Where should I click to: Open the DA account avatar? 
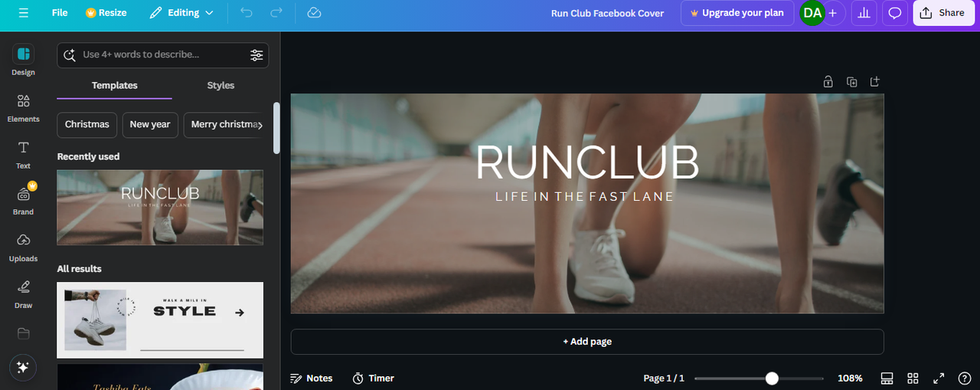(812, 13)
